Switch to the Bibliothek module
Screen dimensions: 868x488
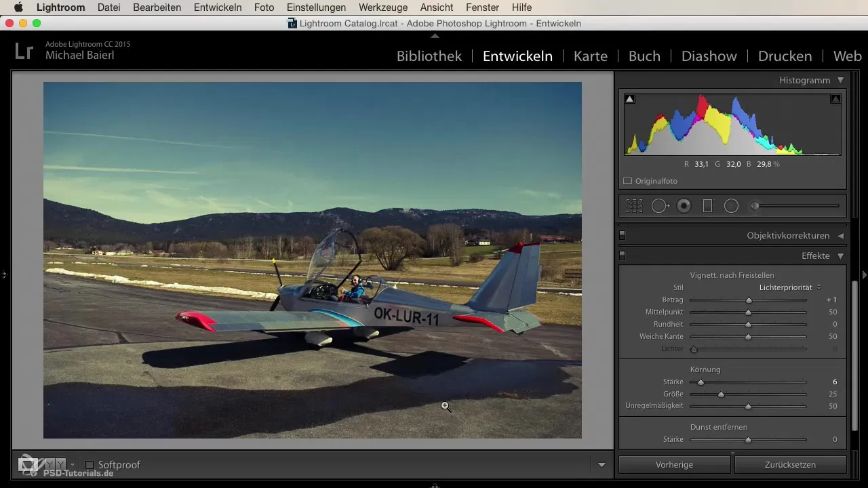pyautogui.click(x=429, y=56)
